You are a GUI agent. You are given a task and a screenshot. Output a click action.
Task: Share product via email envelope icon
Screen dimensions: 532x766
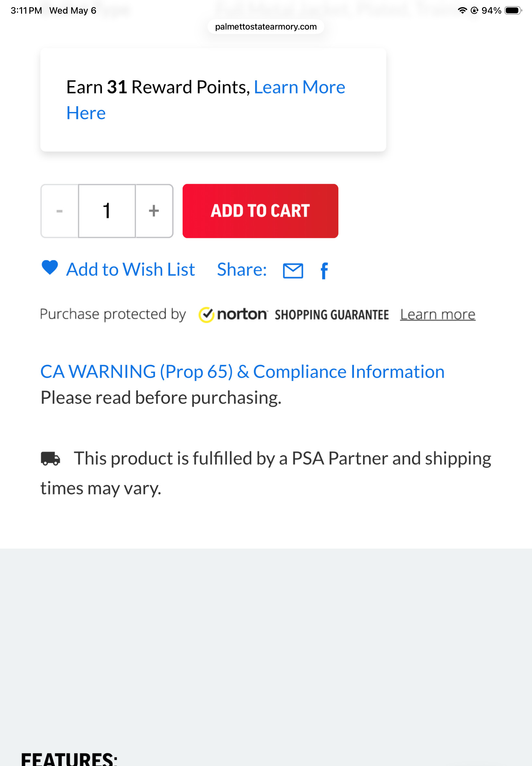coord(293,270)
